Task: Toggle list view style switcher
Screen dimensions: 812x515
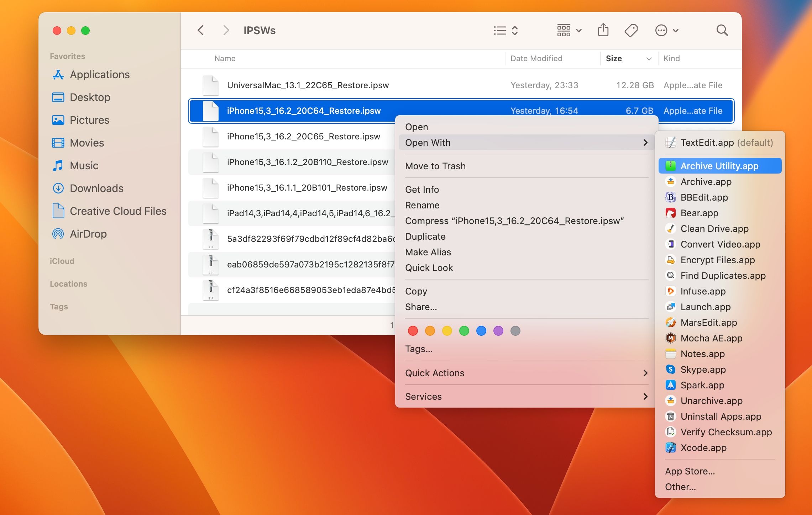Action: (505, 30)
